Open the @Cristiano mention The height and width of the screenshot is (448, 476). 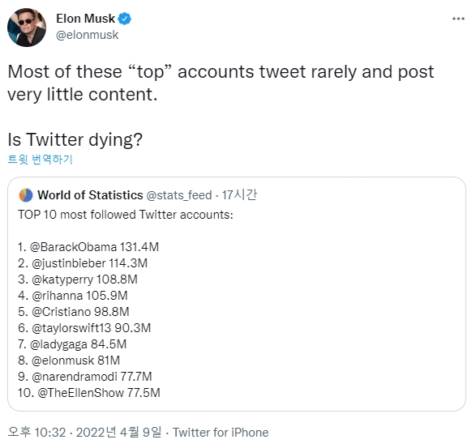tap(61, 312)
